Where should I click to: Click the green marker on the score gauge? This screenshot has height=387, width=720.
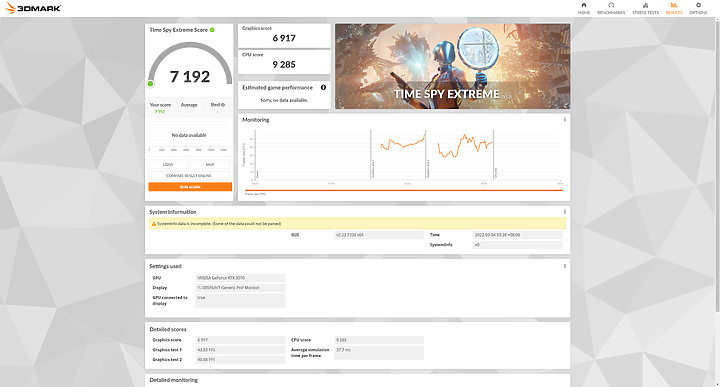point(150,84)
